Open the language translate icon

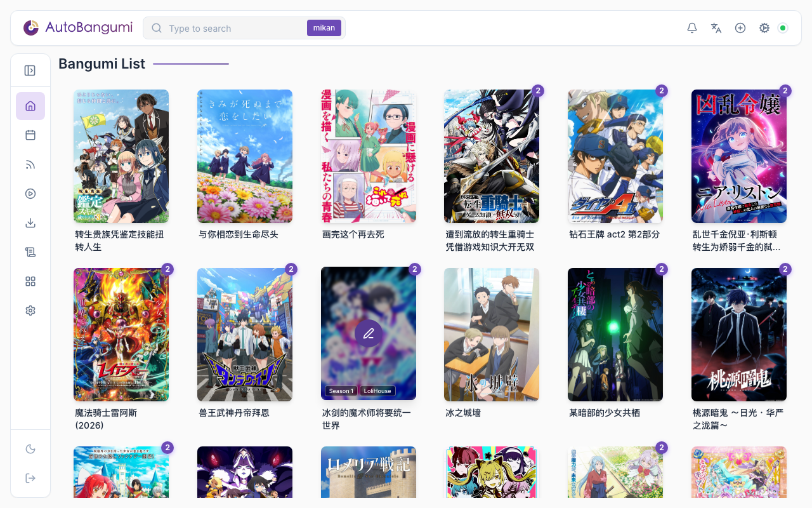click(x=716, y=28)
